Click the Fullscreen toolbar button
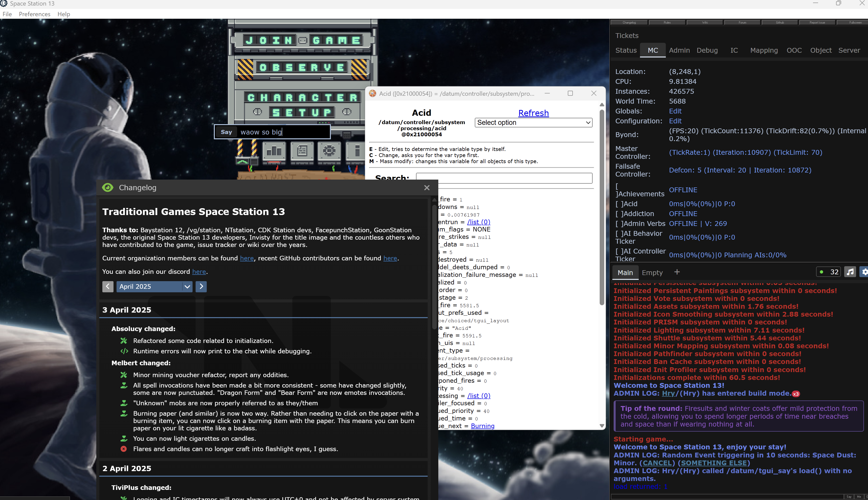The height and width of the screenshot is (500, 868). tap(853, 23)
